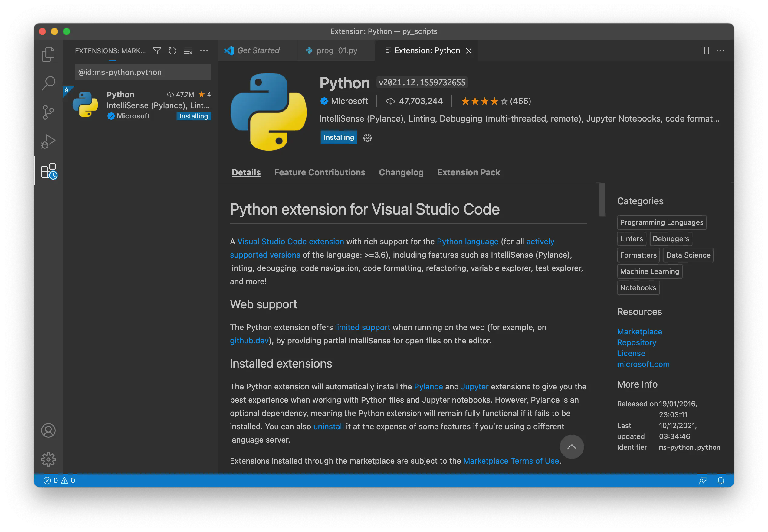Viewport: 768px width, 532px height.
Task: Switch to the Changelog tab
Action: [401, 173]
